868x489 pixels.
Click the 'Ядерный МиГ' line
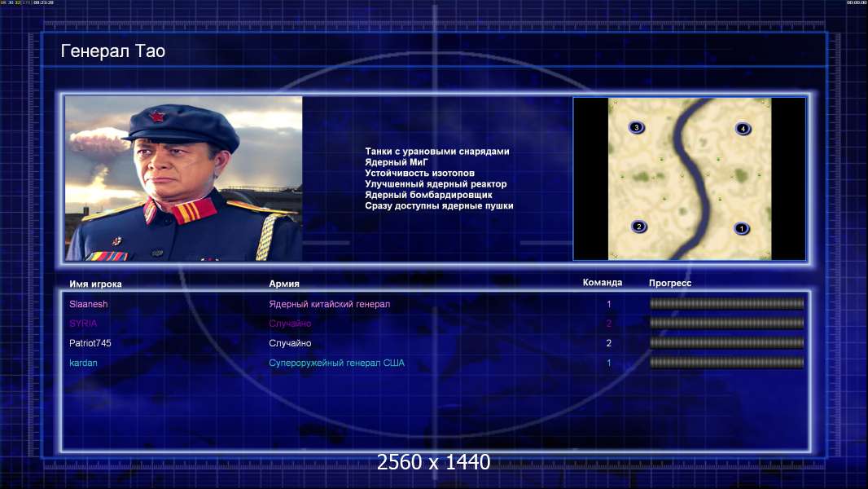pyautogui.click(x=397, y=162)
